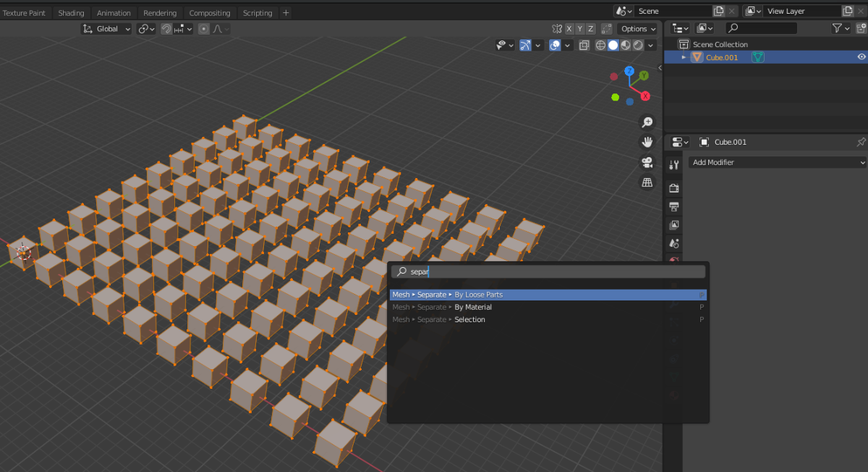Viewport: 868px width, 472px height.
Task: Open the outliner editor type menu
Action: (x=680, y=28)
